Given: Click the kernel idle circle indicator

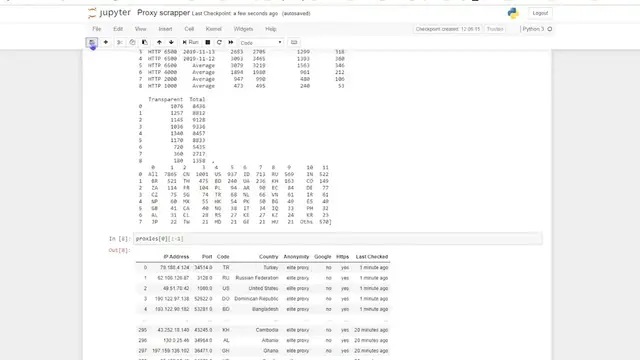Looking at the screenshot, I should tap(550, 29).
